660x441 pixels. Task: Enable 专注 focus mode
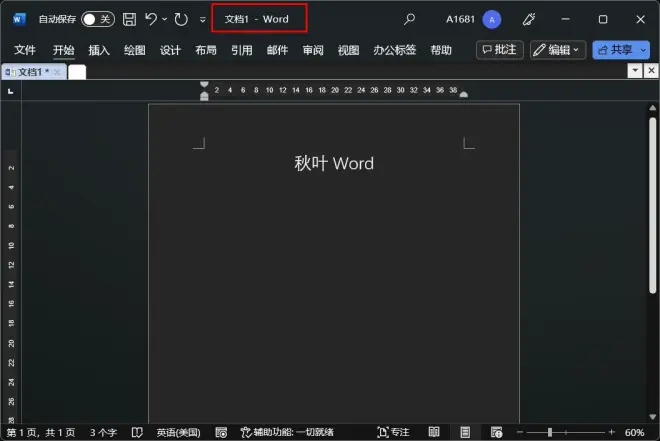[x=393, y=432]
